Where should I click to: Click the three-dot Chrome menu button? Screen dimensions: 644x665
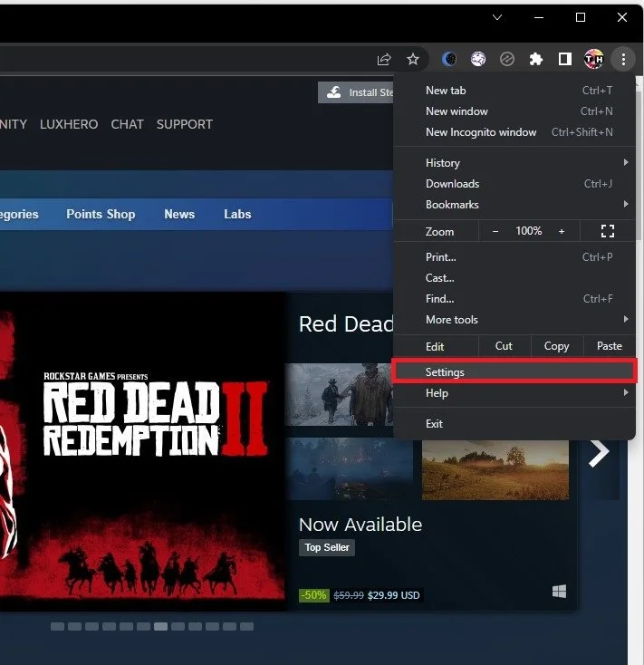click(623, 59)
